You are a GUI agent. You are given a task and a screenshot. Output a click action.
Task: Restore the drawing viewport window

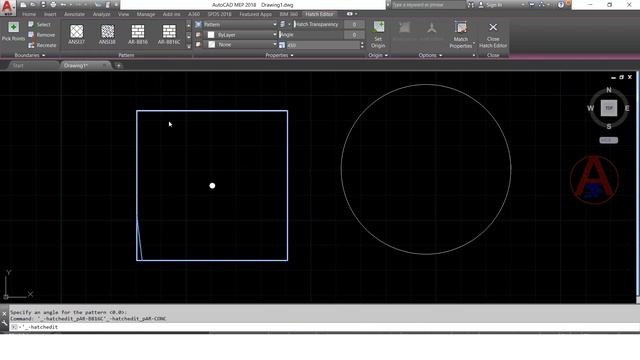[x=621, y=77]
